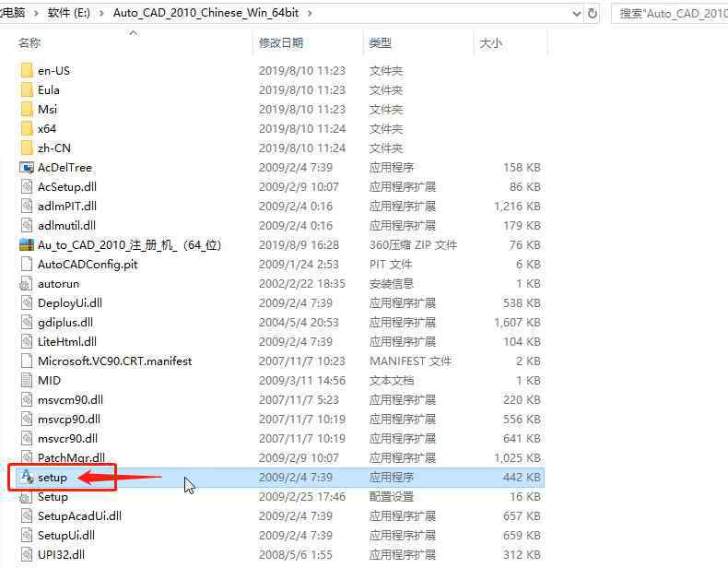728x568 pixels.
Task: Focus the search Auto_CAD_2010 box
Action: [671, 14]
